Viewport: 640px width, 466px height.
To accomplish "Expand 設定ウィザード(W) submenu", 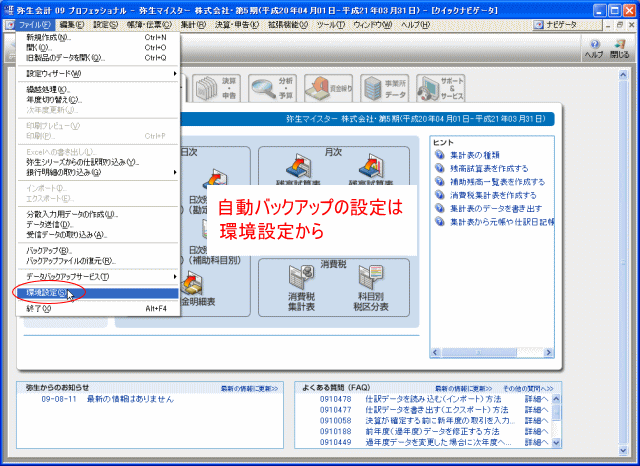I will [98, 74].
